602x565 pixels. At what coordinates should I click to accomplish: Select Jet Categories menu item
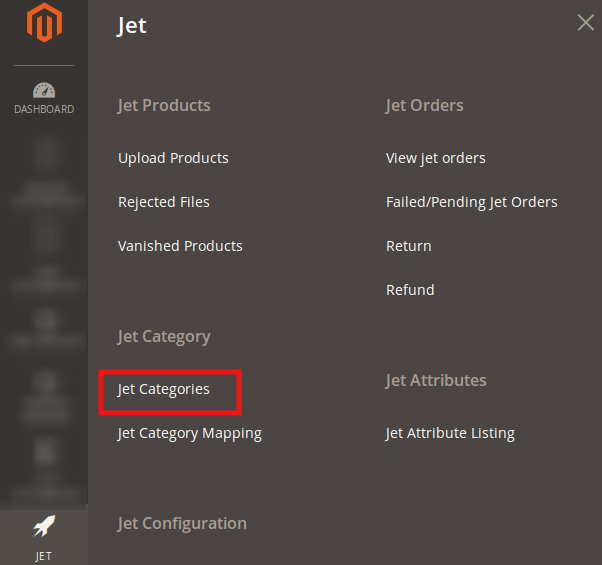coord(164,389)
